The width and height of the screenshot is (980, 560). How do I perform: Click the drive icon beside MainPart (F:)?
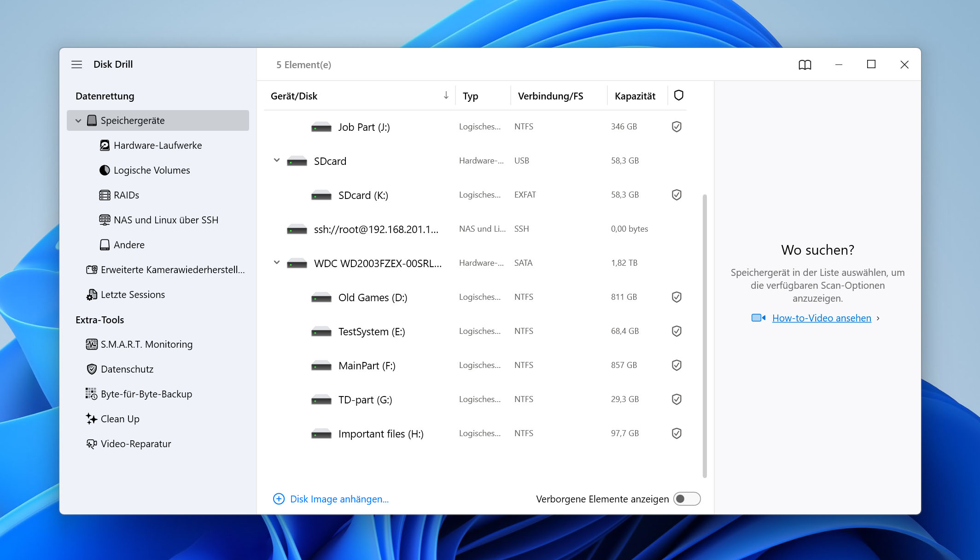(321, 366)
